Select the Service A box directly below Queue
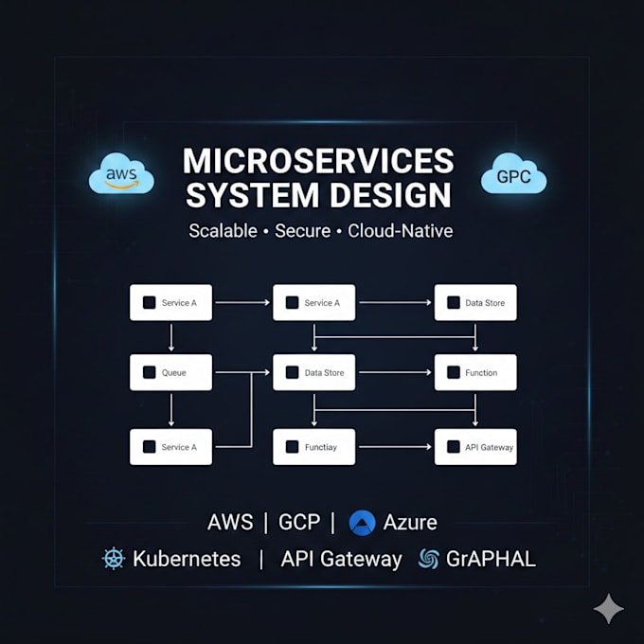Viewport: 644px width, 644px height. pyautogui.click(x=170, y=447)
